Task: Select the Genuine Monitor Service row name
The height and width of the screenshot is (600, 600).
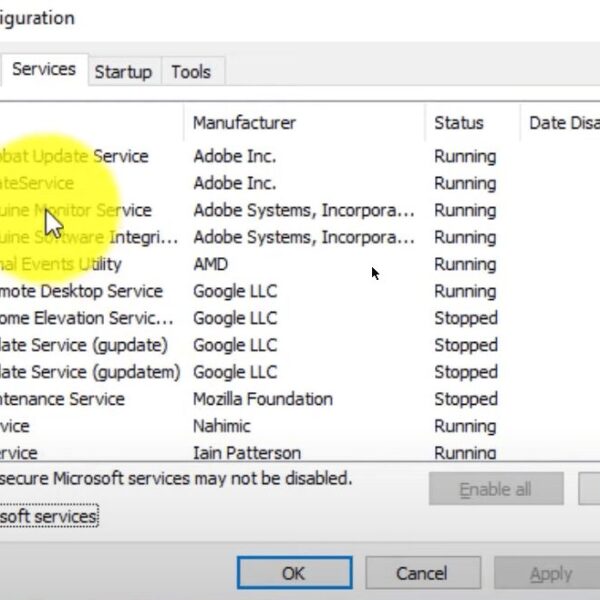Action: [x=76, y=210]
